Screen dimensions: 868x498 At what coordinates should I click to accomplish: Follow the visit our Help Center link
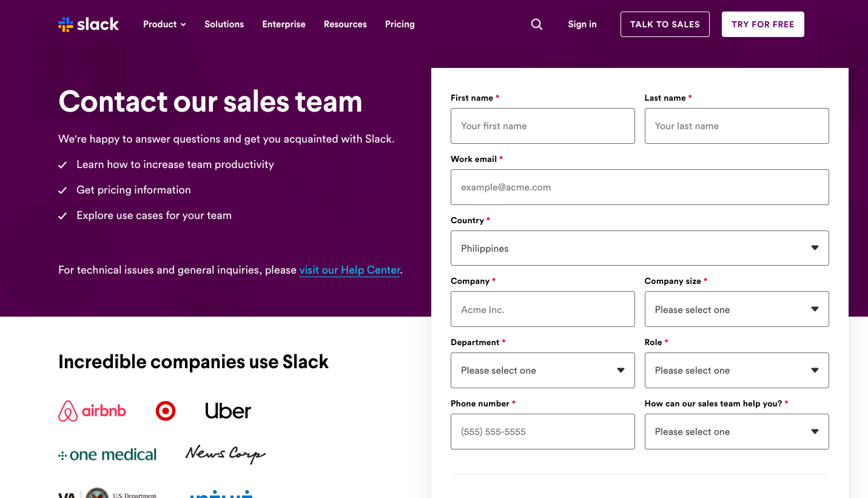pyautogui.click(x=349, y=270)
